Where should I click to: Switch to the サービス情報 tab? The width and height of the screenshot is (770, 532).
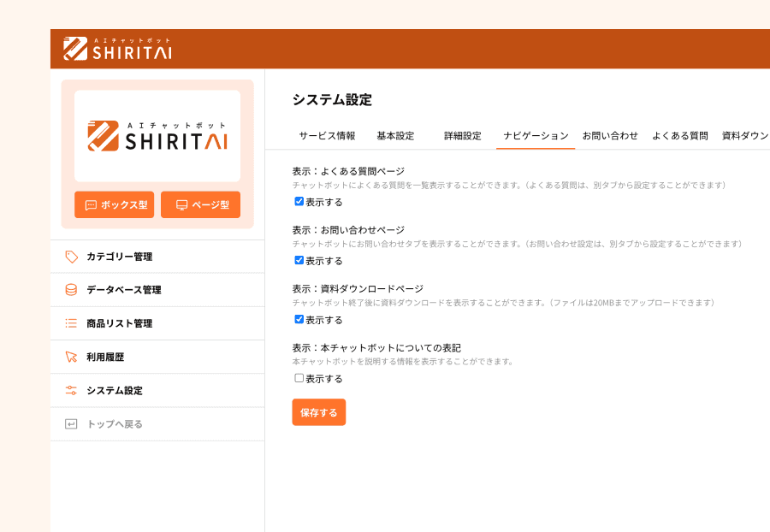click(327, 136)
